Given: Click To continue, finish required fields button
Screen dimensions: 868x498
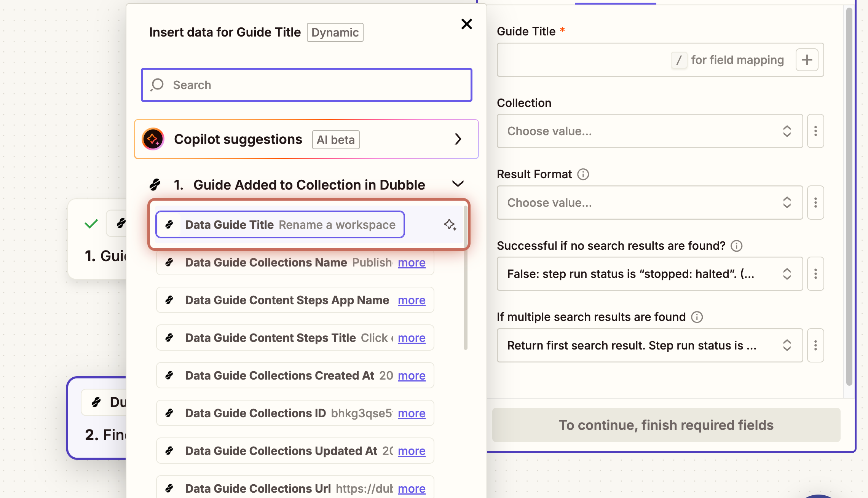Looking at the screenshot, I should point(666,425).
